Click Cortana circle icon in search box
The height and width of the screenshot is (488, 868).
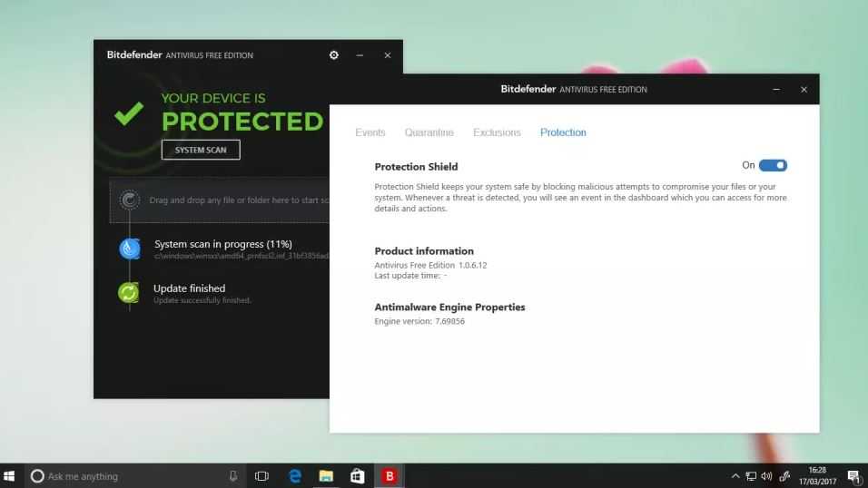click(x=37, y=476)
